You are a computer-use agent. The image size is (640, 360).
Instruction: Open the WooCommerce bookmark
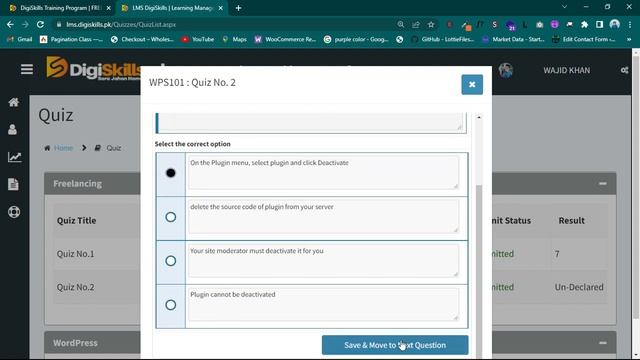pyautogui.click(x=285, y=39)
